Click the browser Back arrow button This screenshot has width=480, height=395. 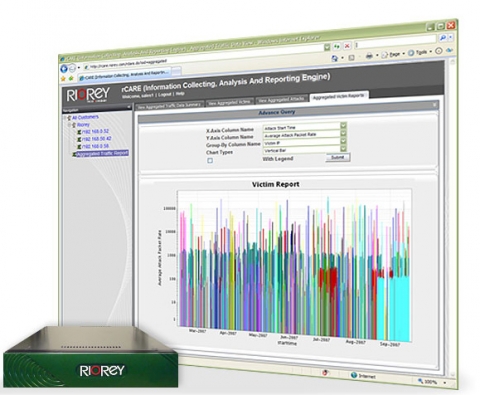tap(64, 69)
